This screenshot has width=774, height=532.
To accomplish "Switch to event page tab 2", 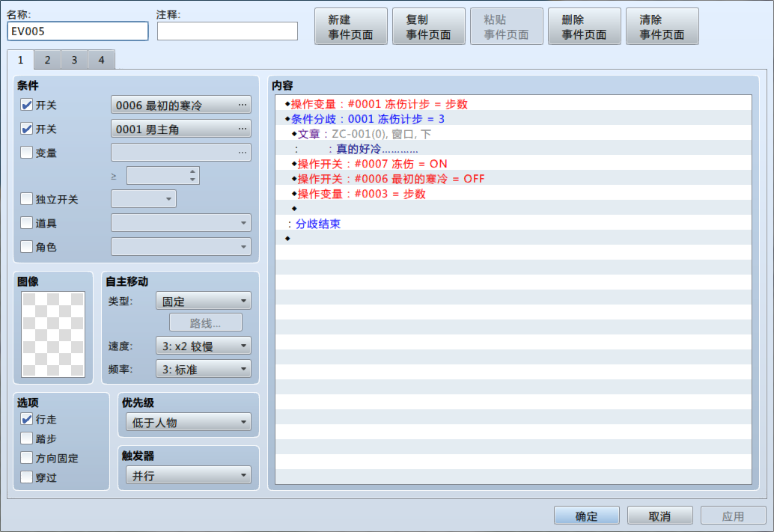I will click(47, 60).
